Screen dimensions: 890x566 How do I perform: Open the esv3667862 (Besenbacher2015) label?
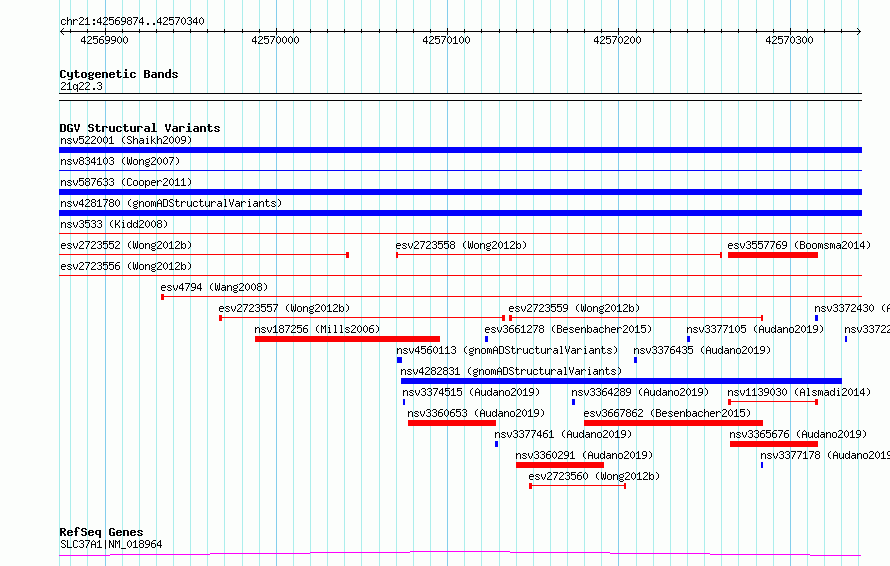click(x=667, y=413)
